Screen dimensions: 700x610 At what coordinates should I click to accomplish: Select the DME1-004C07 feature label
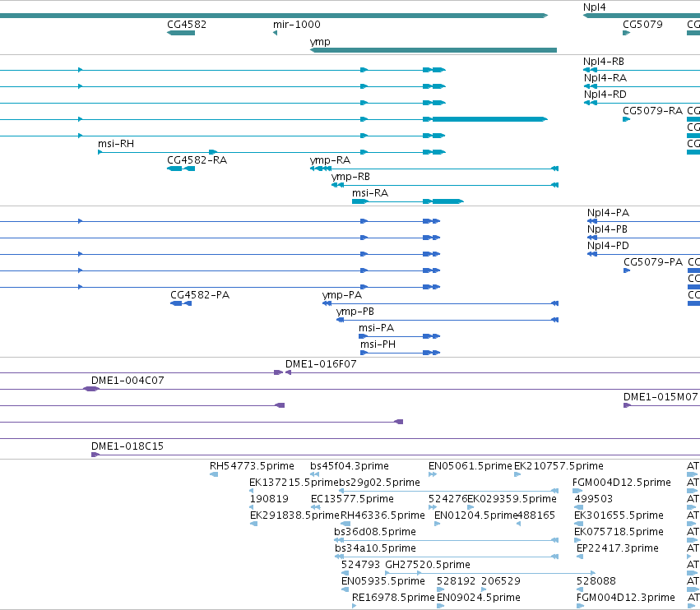(127, 381)
